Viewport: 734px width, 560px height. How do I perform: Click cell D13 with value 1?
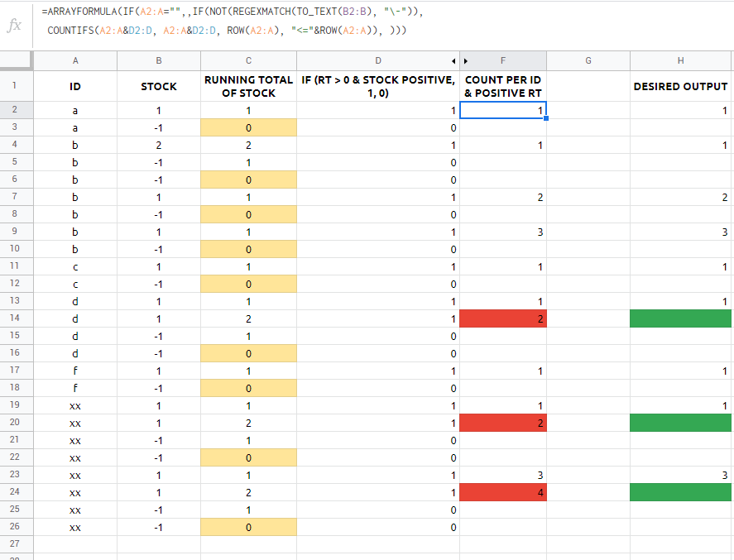(378, 301)
